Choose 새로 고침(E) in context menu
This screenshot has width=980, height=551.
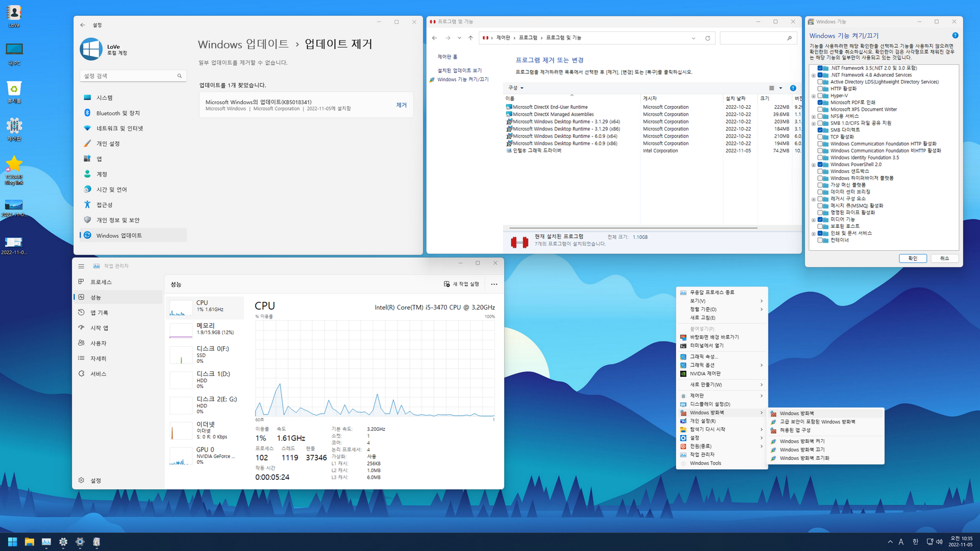pyautogui.click(x=722, y=318)
